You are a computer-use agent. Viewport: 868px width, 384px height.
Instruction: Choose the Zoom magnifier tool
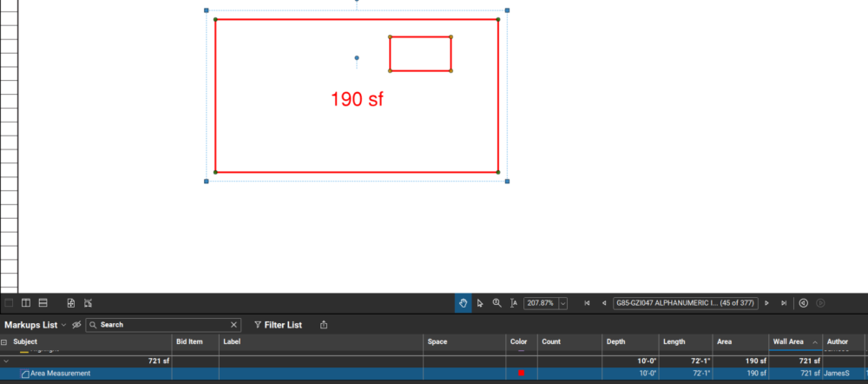(x=497, y=303)
